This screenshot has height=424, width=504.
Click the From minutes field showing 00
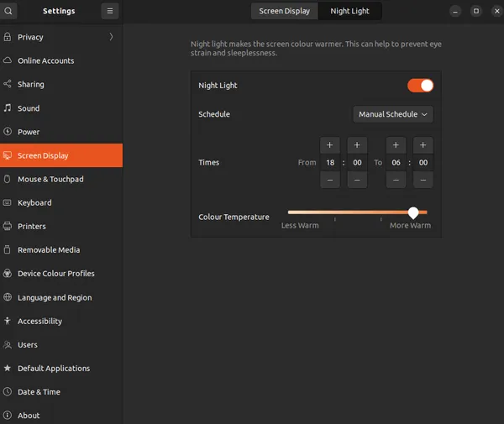[x=357, y=163]
